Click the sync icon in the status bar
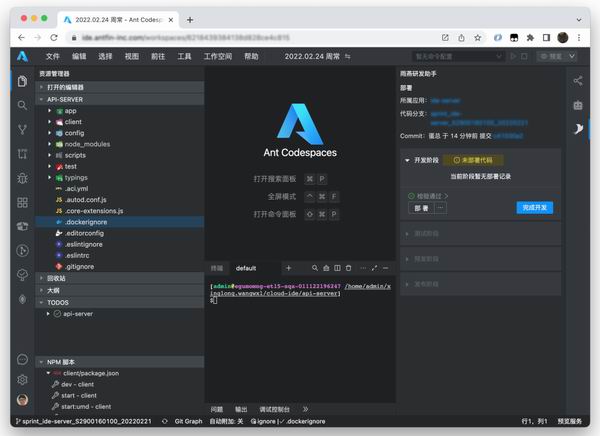600x436 pixels. pos(165,421)
